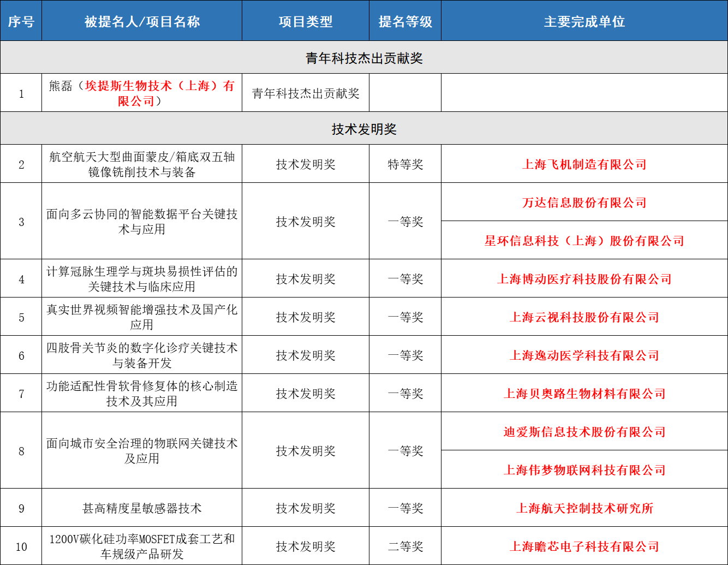Click the 上海航天控制技术研究所 link

pyautogui.click(x=584, y=508)
